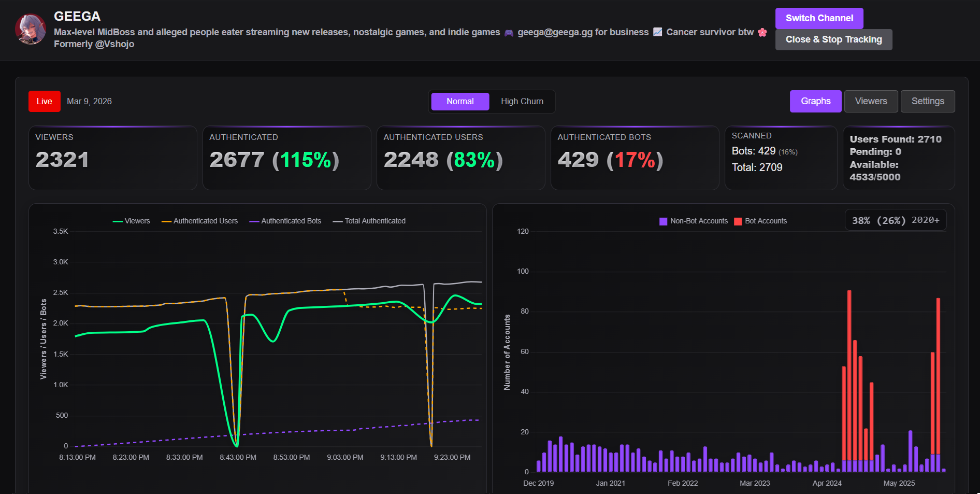Click Close & Stop Tracking
Screen dimensions: 980x494
click(834, 39)
